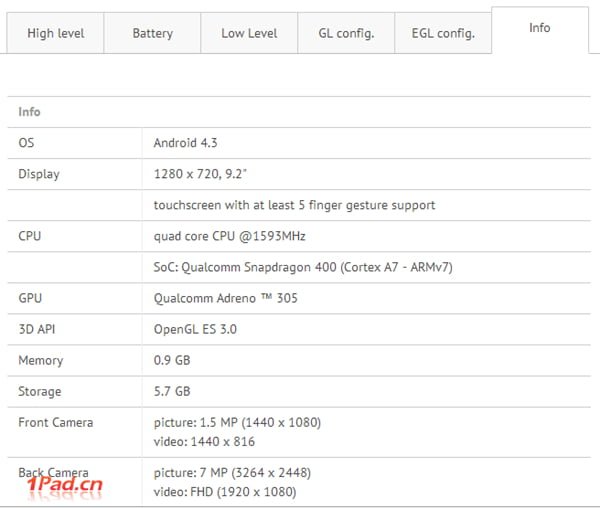Click the OpenGL ES 3.0 value

point(195,329)
